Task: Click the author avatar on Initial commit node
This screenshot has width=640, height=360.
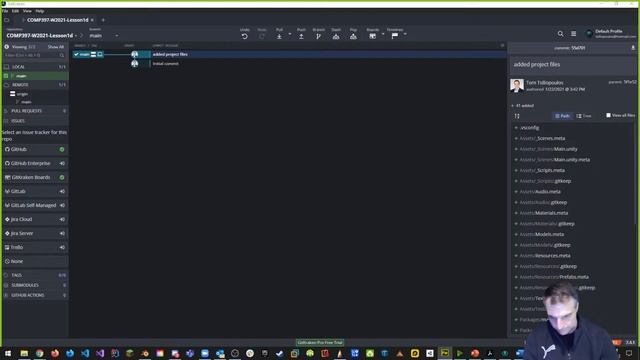Action: (135, 64)
